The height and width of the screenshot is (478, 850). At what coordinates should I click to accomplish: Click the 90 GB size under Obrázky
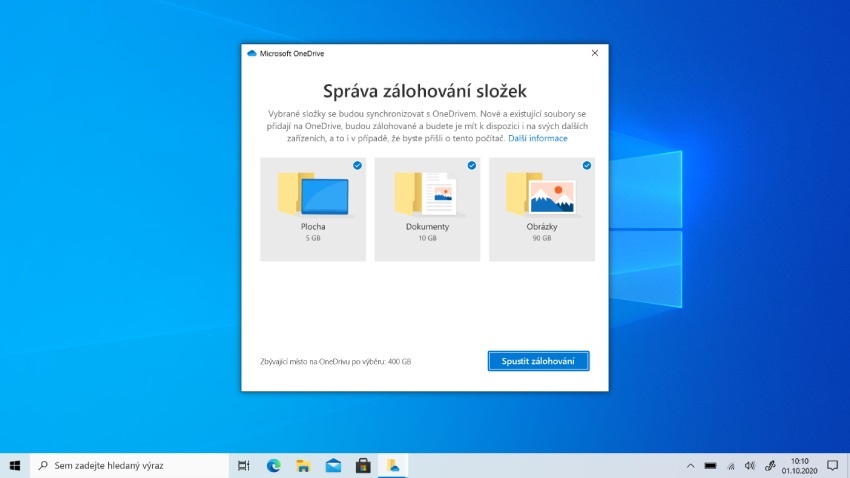[542, 238]
